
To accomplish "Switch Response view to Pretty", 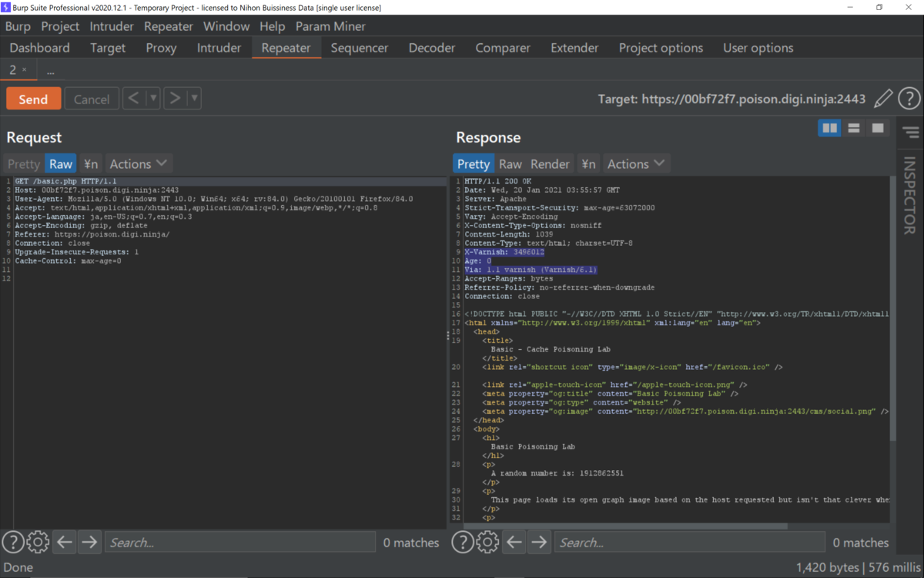I will click(474, 163).
